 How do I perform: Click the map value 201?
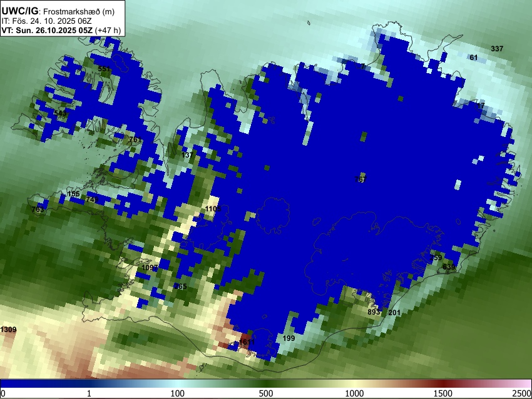394,313
